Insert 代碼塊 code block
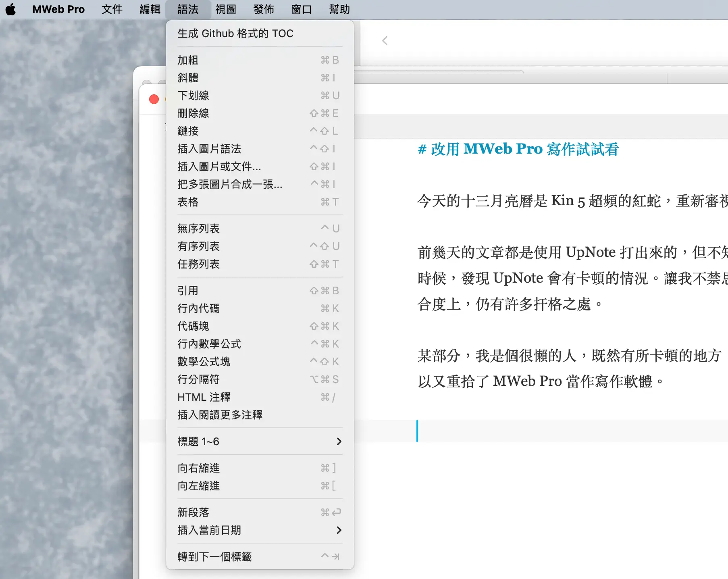This screenshot has height=579, width=728. tap(260, 326)
